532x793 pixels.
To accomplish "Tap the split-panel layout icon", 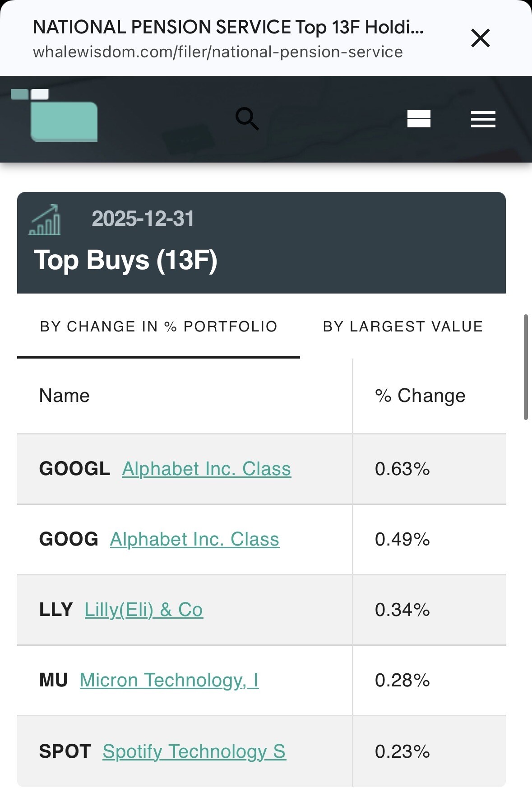I will (419, 119).
